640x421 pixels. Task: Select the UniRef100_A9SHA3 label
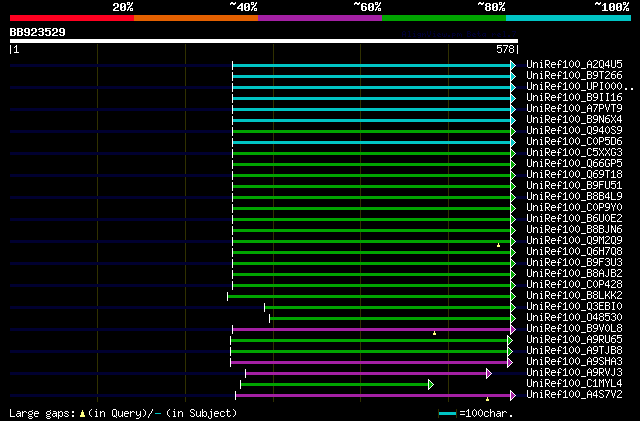574,362
